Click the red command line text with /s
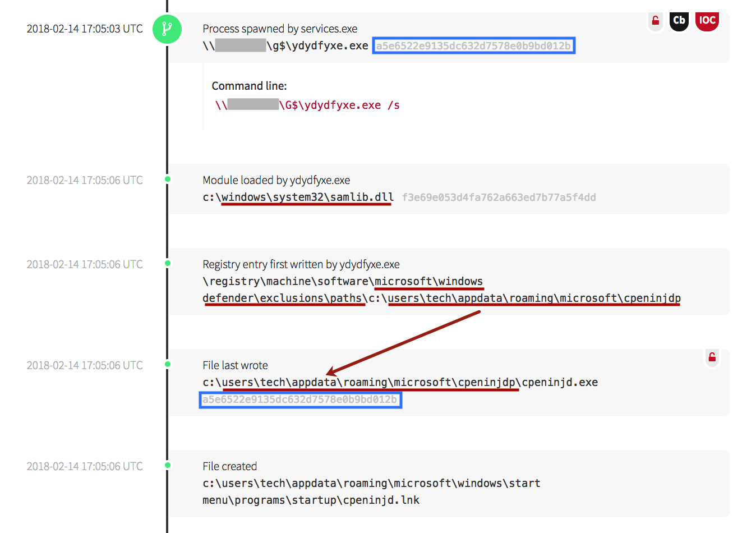The image size is (756, 533). pos(307,105)
